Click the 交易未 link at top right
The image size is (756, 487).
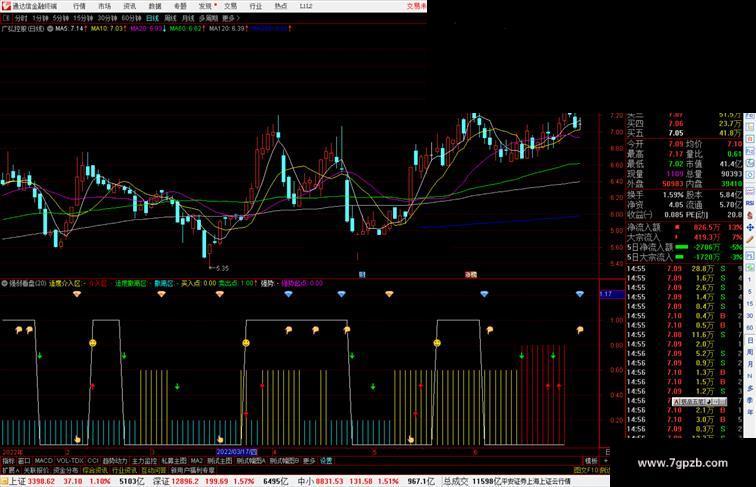(416, 6)
